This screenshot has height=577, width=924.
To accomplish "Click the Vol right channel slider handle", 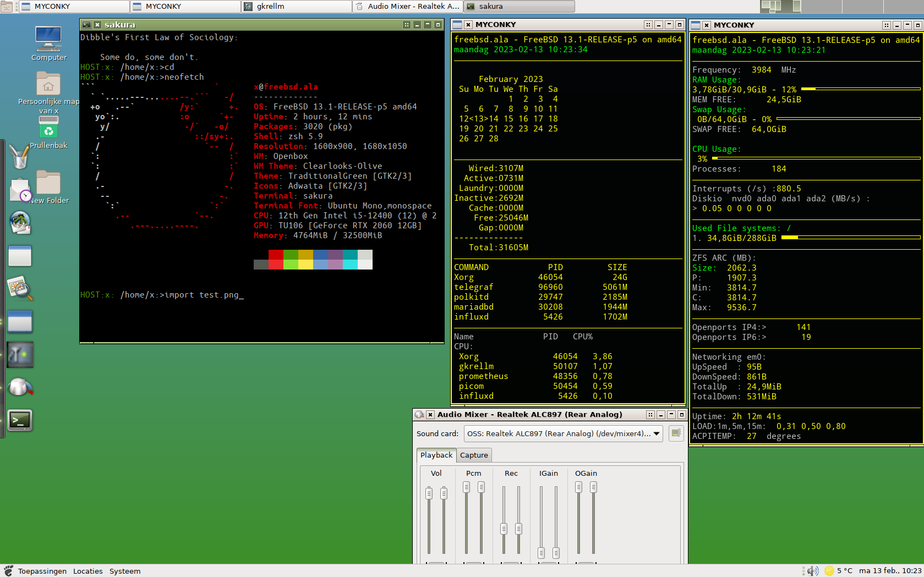I will (x=444, y=493).
